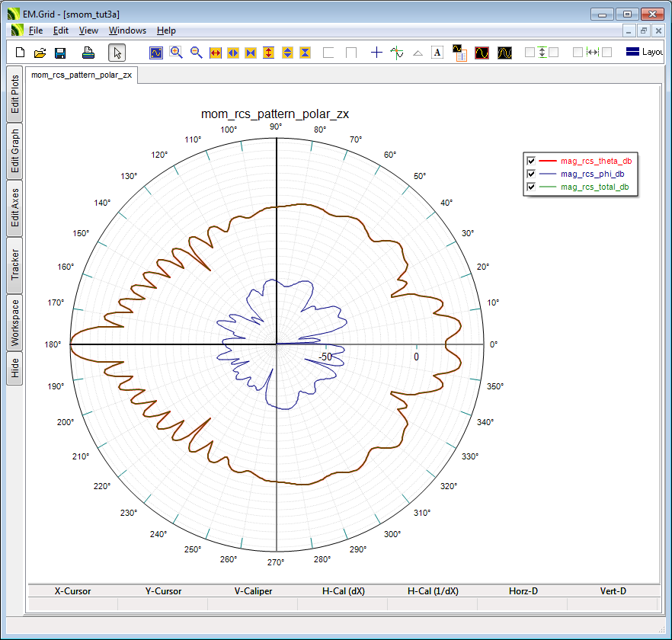This screenshot has height=640, width=672.
Task: Create a new file from toolbar
Action: coord(21,53)
